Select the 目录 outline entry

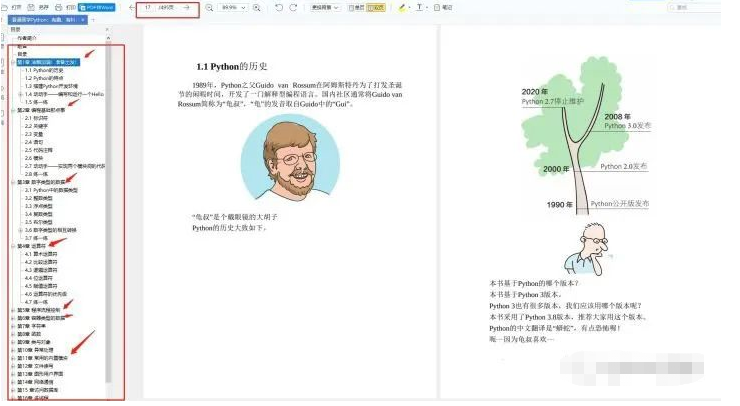[x=22, y=54]
